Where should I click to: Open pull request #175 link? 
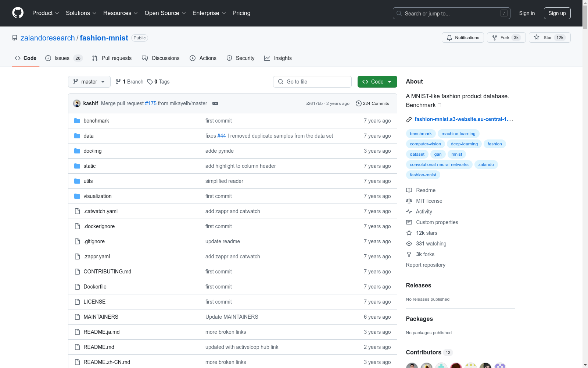pos(151,103)
